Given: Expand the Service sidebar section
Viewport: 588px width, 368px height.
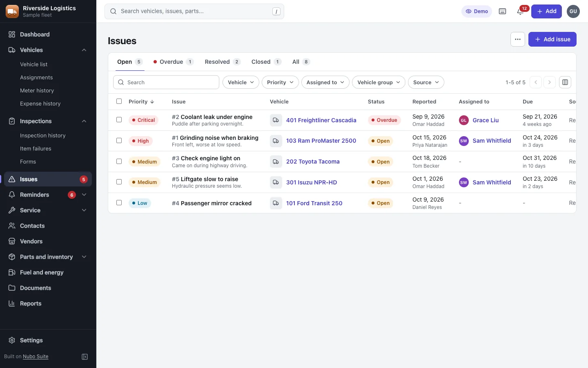Looking at the screenshot, I should pyautogui.click(x=84, y=210).
